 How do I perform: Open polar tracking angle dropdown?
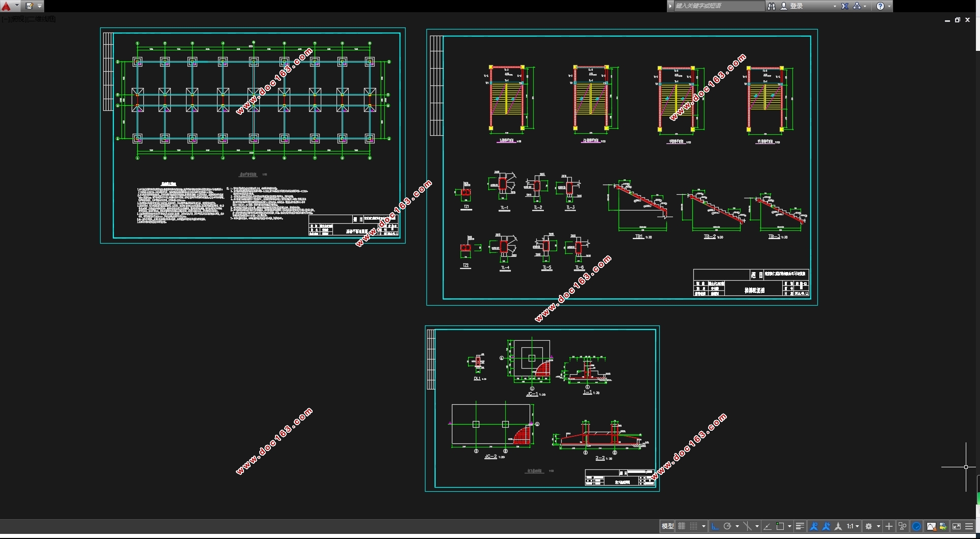(x=737, y=526)
